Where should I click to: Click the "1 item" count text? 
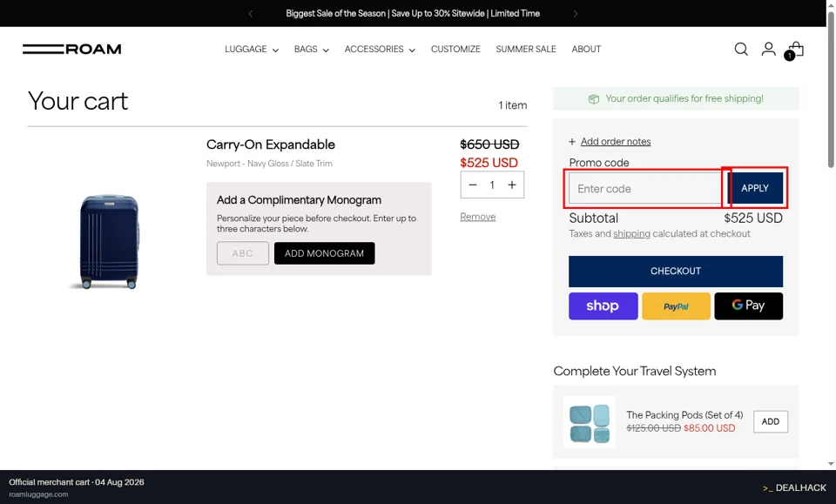click(x=513, y=105)
